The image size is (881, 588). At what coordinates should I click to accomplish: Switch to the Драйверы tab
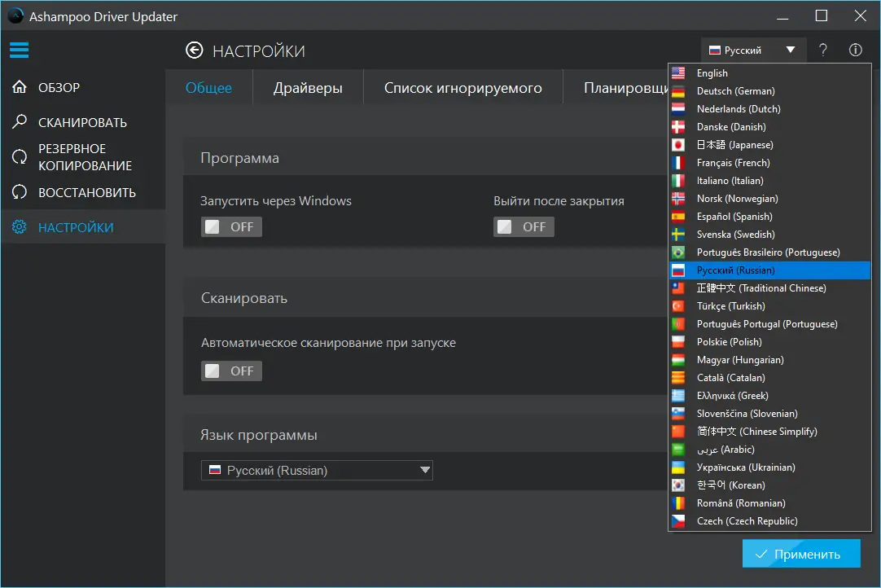(x=308, y=88)
